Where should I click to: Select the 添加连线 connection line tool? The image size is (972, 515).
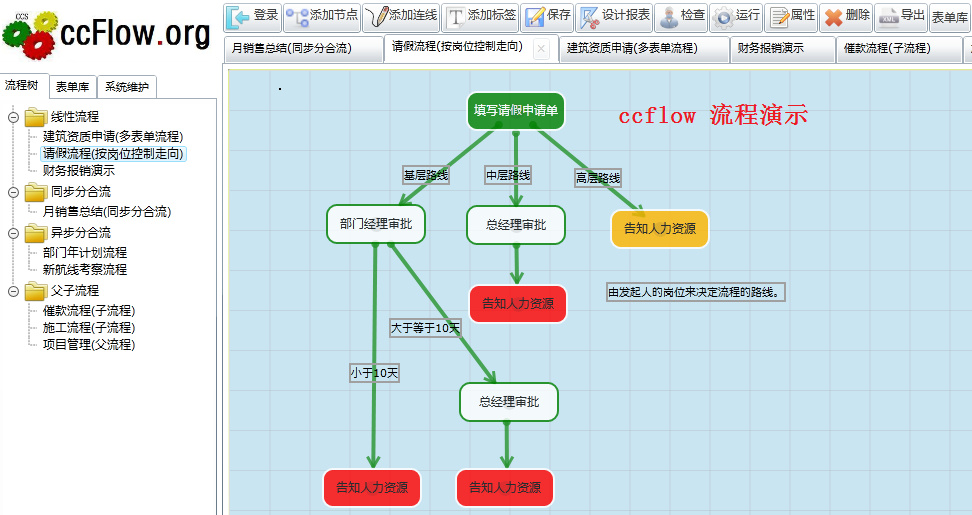401,17
